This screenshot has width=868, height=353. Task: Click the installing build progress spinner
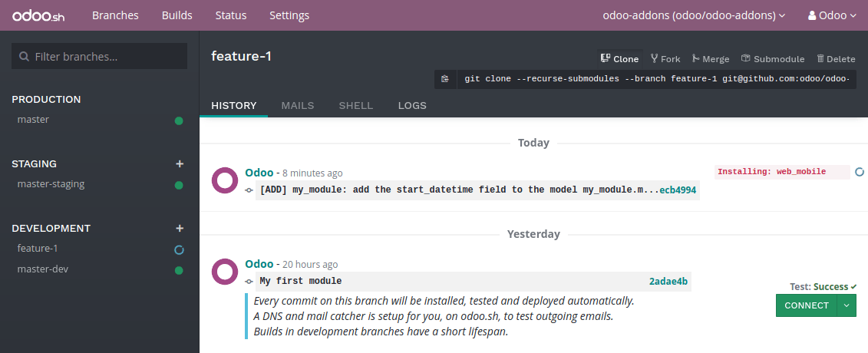pyautogui.click(x=860, y=172)
